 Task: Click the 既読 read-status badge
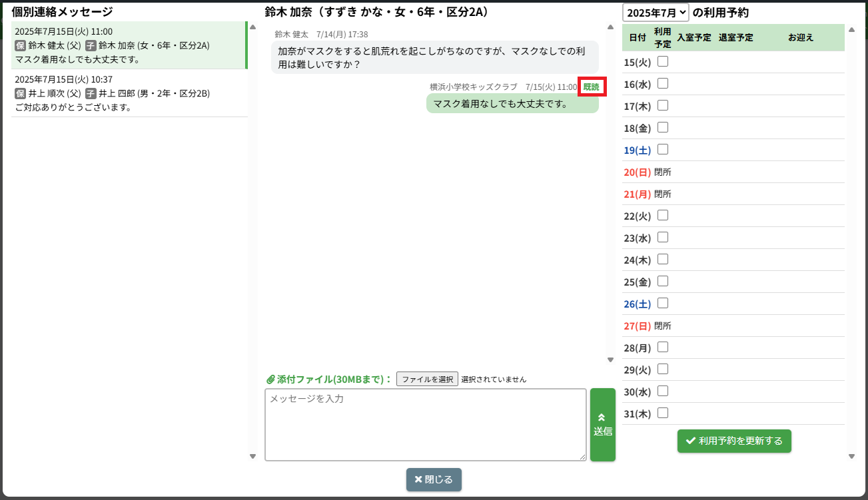tap(592, 87)
